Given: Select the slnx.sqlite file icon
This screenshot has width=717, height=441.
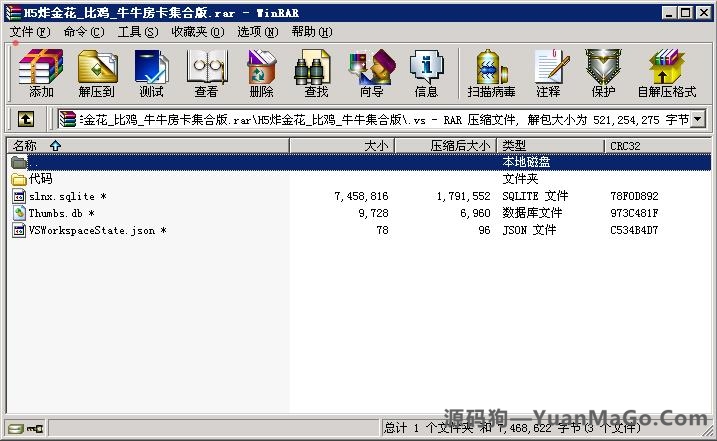Looking at the screenshot, I should [19, 196].
